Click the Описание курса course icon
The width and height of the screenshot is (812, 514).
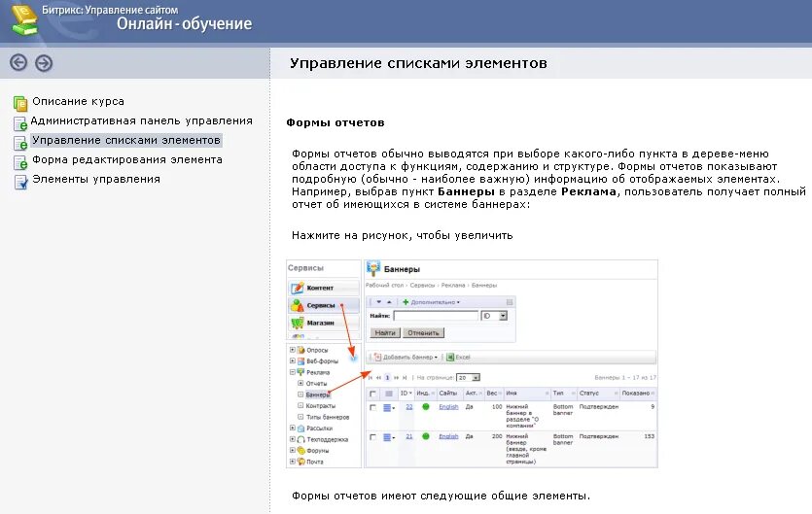[x=20, y=104]
